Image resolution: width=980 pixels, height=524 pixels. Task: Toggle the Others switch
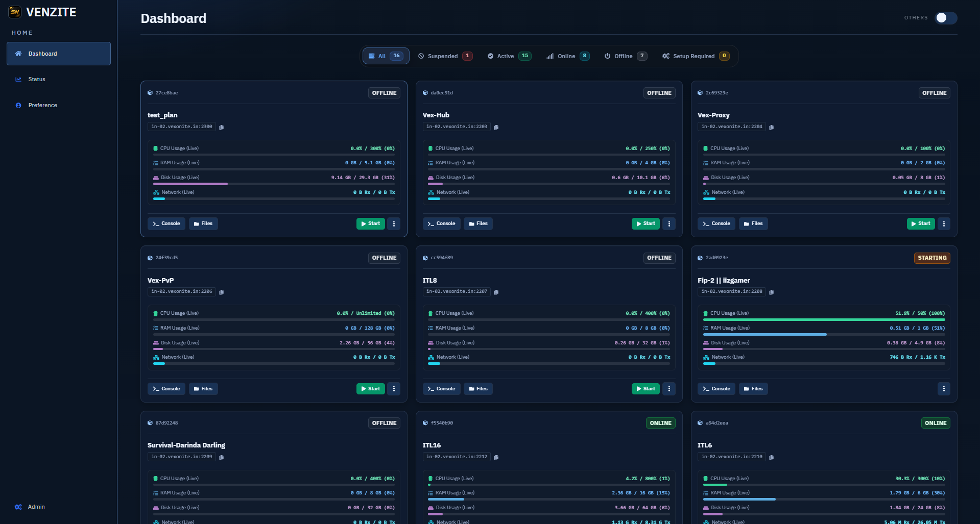[x=946, y=18]
